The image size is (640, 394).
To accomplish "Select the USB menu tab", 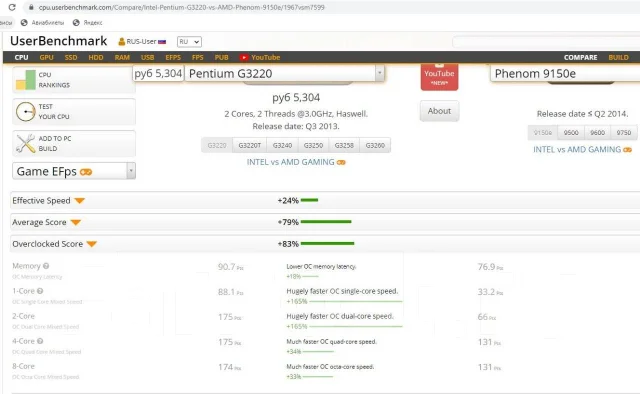I will 147,58.
